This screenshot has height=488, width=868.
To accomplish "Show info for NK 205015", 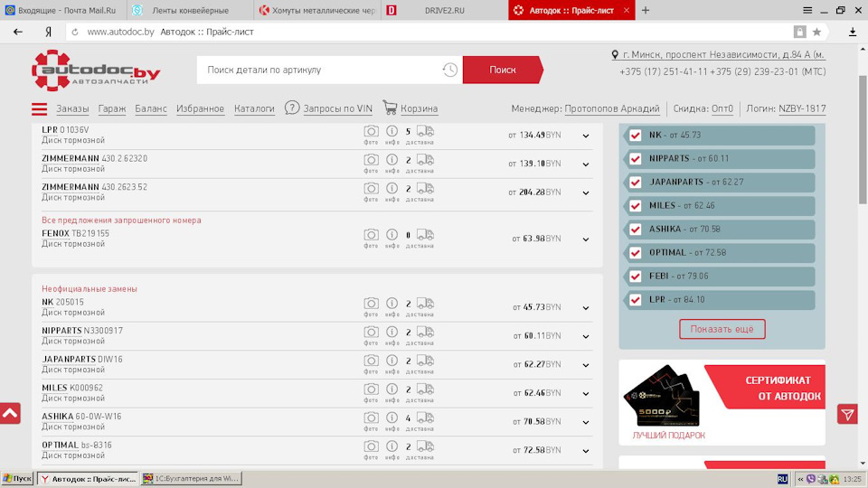I will [392, 304].
